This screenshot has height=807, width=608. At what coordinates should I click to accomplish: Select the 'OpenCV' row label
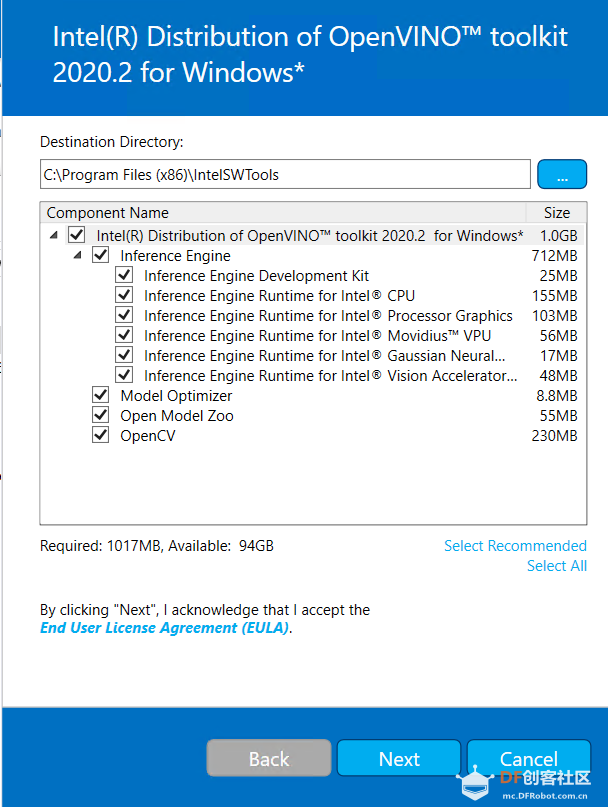pos(148,436)
